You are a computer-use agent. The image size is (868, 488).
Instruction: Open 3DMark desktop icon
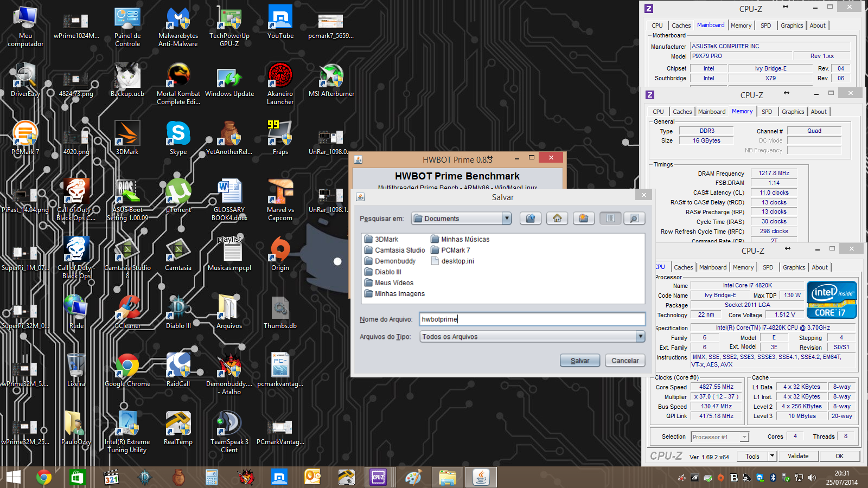(127, 138)
